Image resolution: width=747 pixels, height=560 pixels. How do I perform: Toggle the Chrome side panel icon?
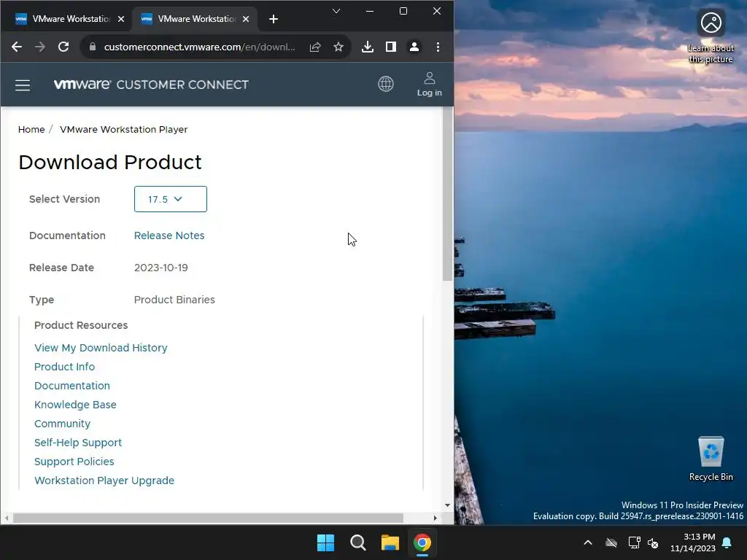tap(391, 47)
